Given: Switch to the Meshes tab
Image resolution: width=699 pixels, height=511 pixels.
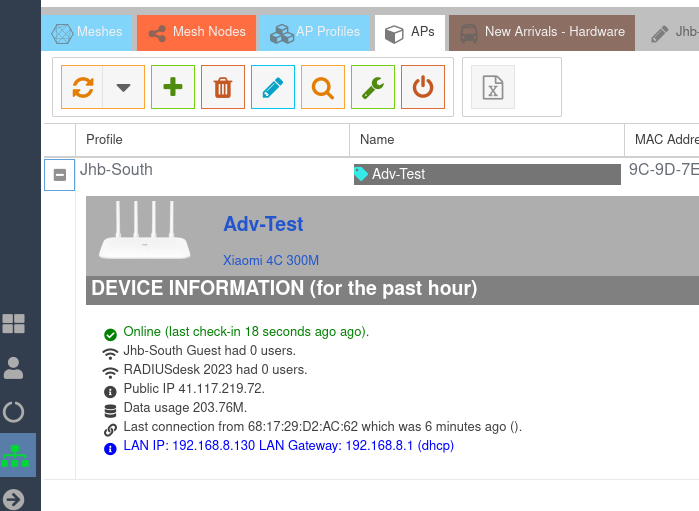Looking at the screenshot, I should tap(87, 32).
